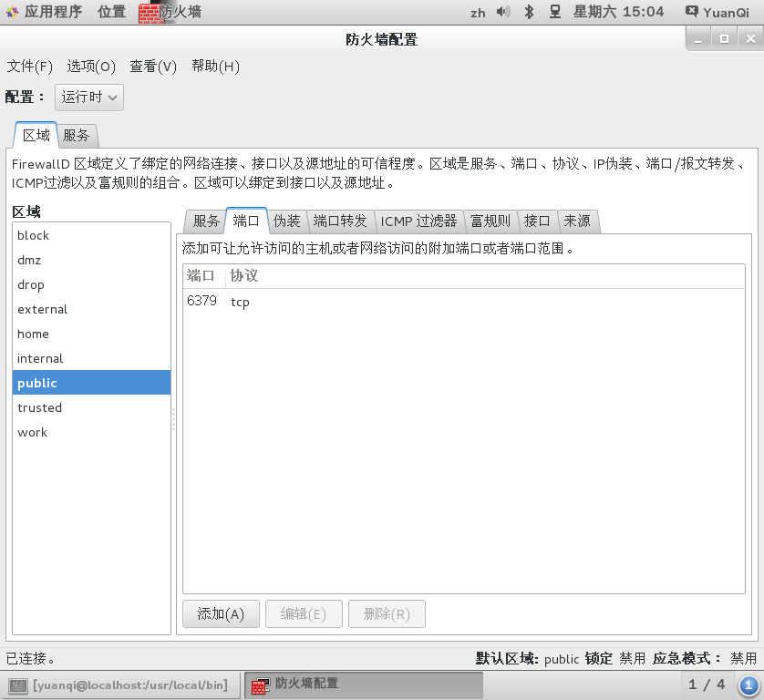
Task: Click the 锁定 status entry
Action: pos(614,659)
